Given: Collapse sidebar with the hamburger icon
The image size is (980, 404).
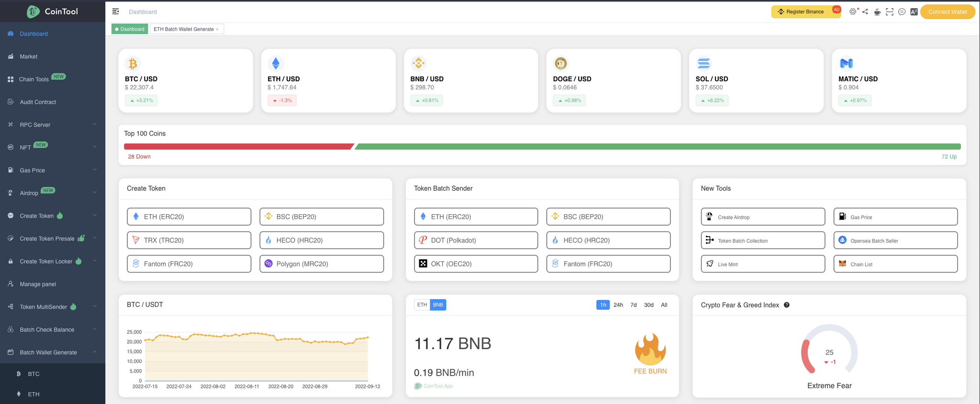Looking at the screenshot, I should pyautogui.click(x=115, y=11).
